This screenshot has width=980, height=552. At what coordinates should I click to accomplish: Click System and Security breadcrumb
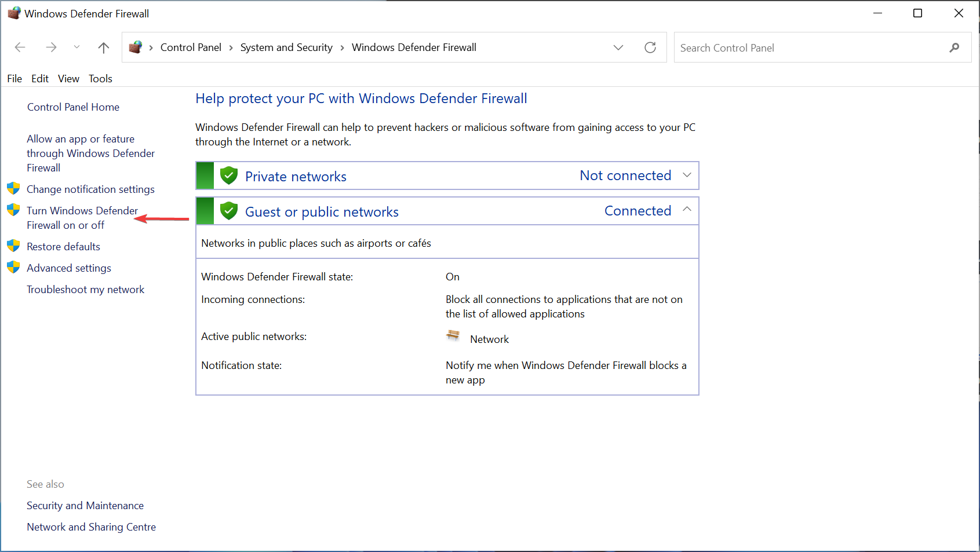286,47
